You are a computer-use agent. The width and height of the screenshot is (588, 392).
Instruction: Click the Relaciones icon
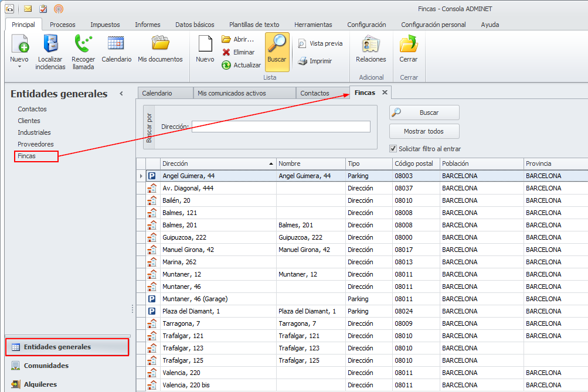pyautogui.click(x=371, y=45)
